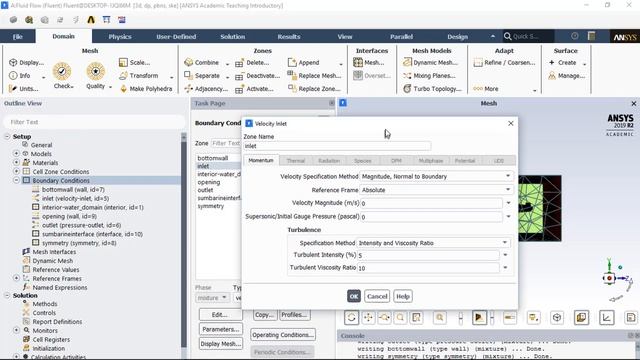
Task: Click the Transform mesh icon
Action: click(x=123, y=76)
